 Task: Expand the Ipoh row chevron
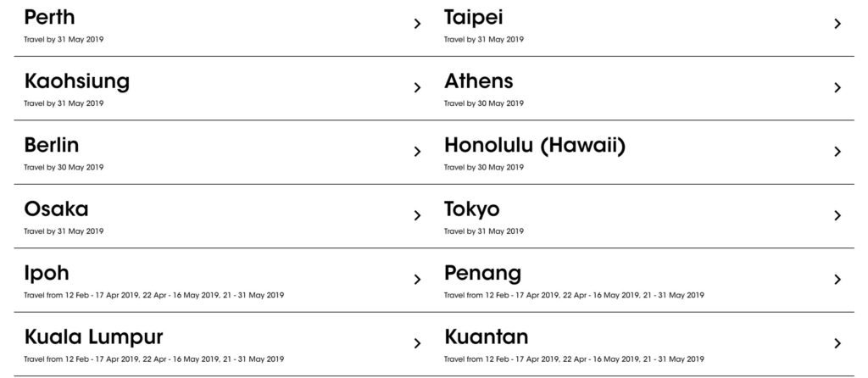tap(417, 280)
